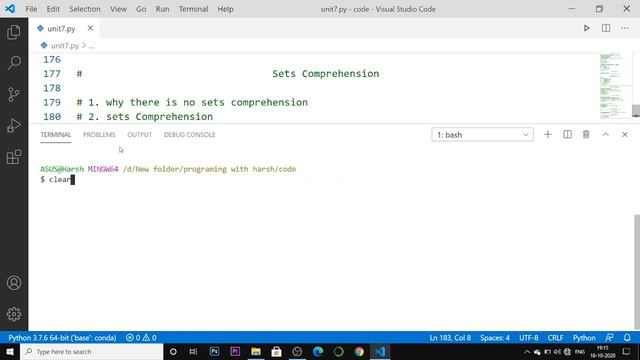
Task: Open Task View on taskbar
Action: tap(193, 351)
